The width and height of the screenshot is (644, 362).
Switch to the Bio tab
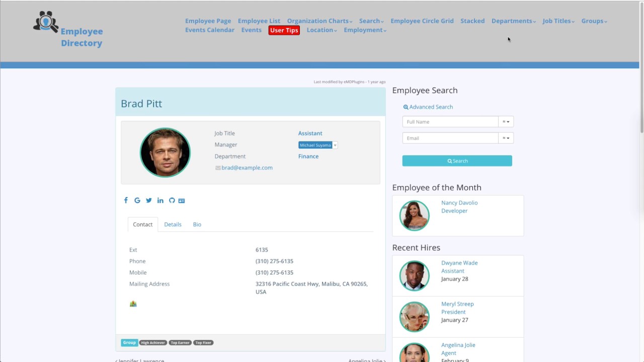[x=197, y=224]
